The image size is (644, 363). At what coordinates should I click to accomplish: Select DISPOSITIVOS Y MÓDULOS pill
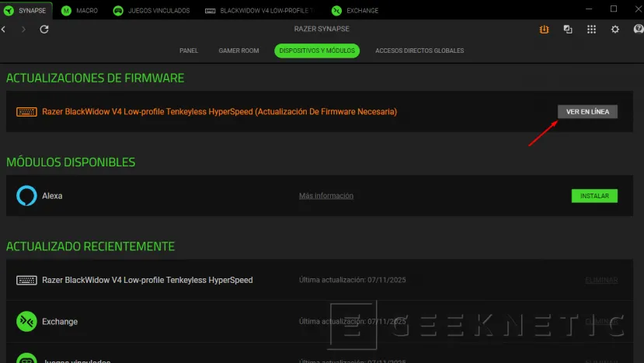317,51
